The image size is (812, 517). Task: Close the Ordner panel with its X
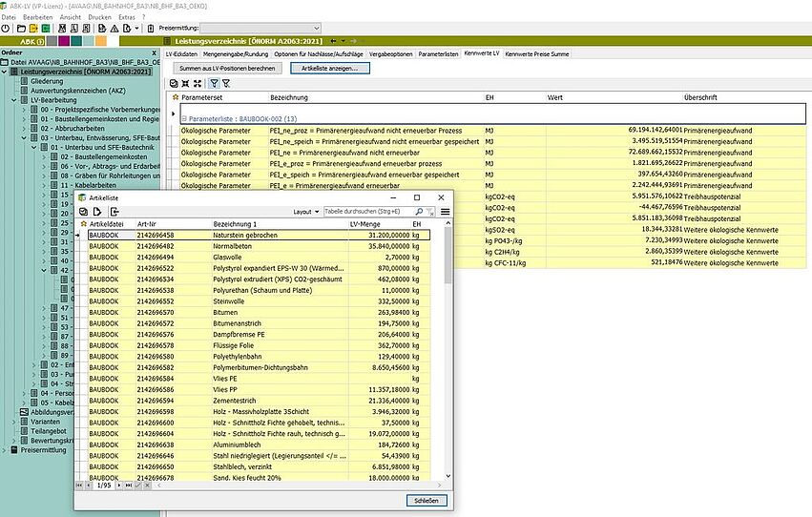(154, 52)
